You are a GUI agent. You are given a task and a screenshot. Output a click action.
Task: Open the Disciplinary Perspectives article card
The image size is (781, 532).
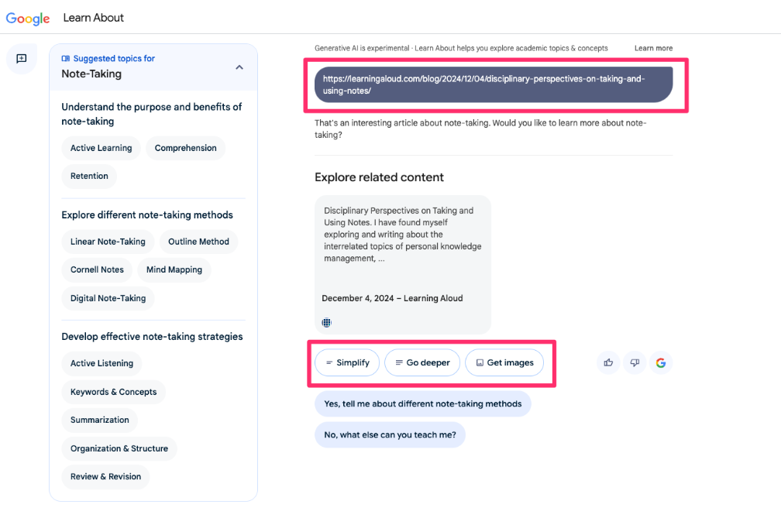pos(403,265)
